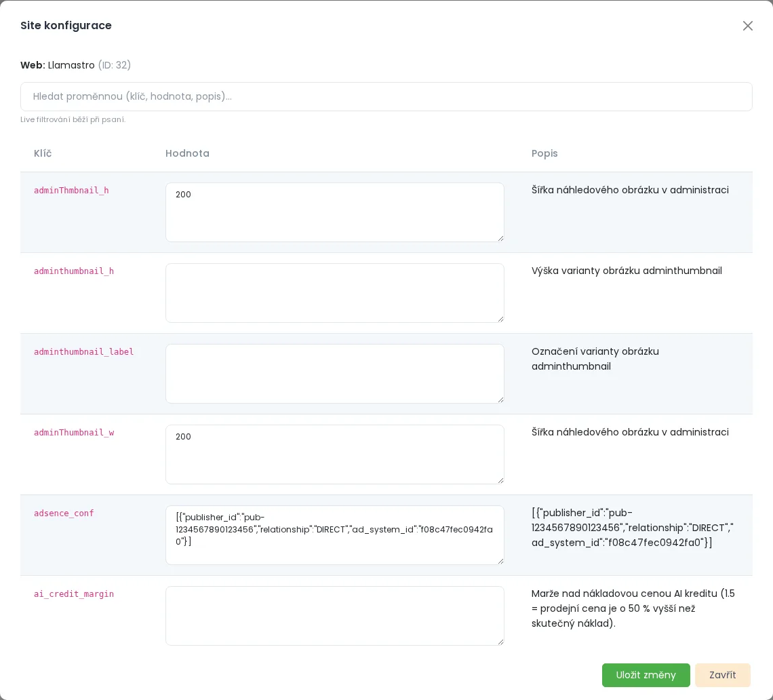Viewport: 773px width, 700px height.
Task: Grab resize handle of adminthumbnail_h textarea
Action: click(x=500, y=319)
